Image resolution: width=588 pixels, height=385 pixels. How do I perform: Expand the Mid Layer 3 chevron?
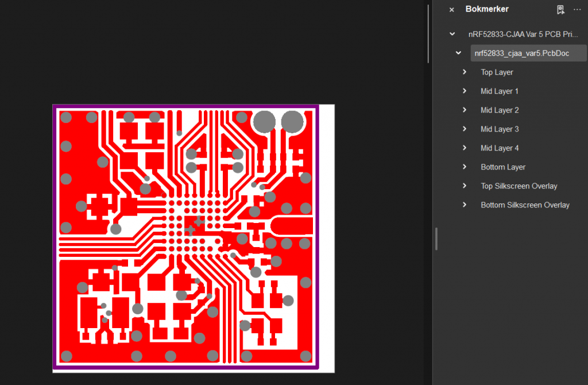tap(465, 129)
